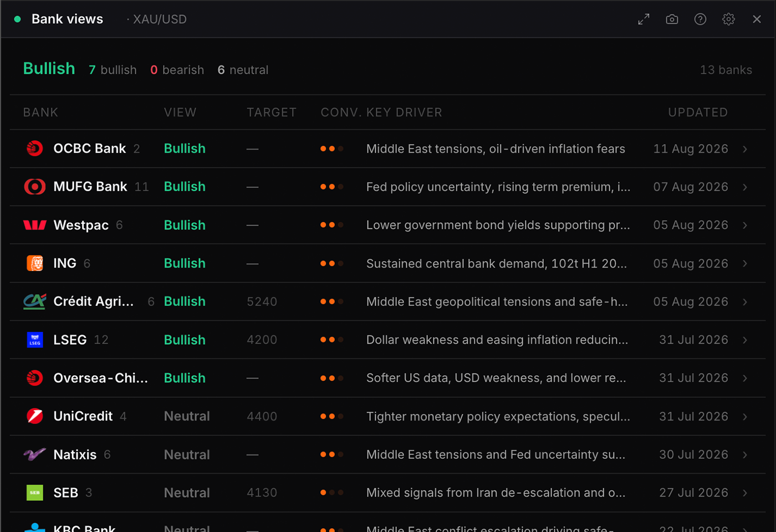The width and height of the screenshot is (776, 532).
Task: Click the 30 Jul 2026 updated date
Action: pos(693,454)
